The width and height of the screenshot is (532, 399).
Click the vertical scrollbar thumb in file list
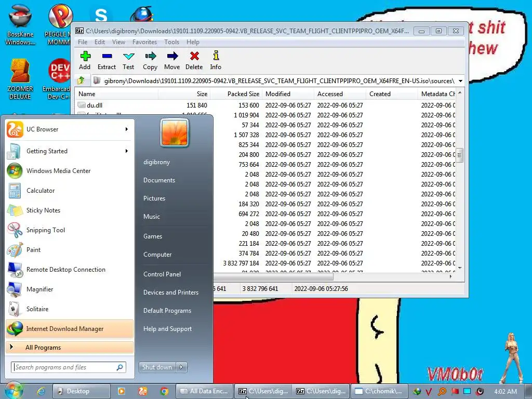tap(459, 155)
